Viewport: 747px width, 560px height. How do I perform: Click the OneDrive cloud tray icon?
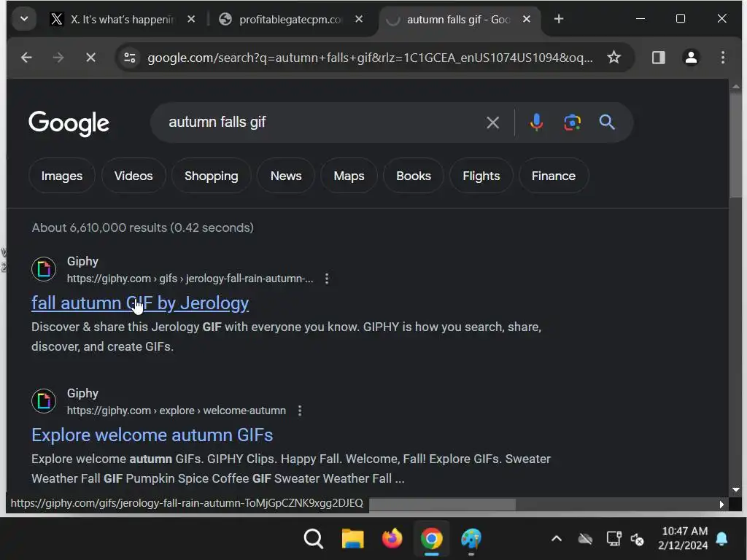pyautogui.click(x=585, y=539)
